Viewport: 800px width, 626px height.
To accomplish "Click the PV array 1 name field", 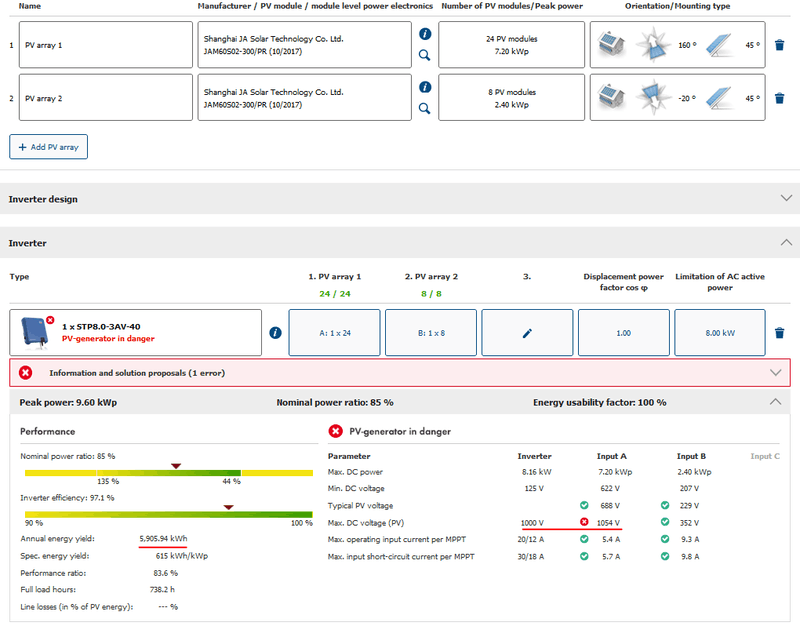I will [105, 45].
